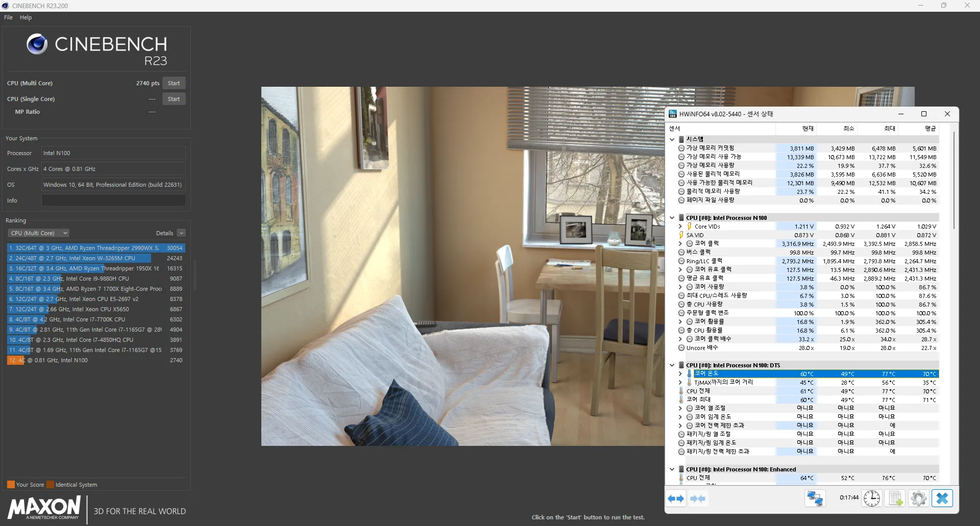
Task: Click the circle icon next to 패키지/링 열 조절
Action: tap(681, 435)
